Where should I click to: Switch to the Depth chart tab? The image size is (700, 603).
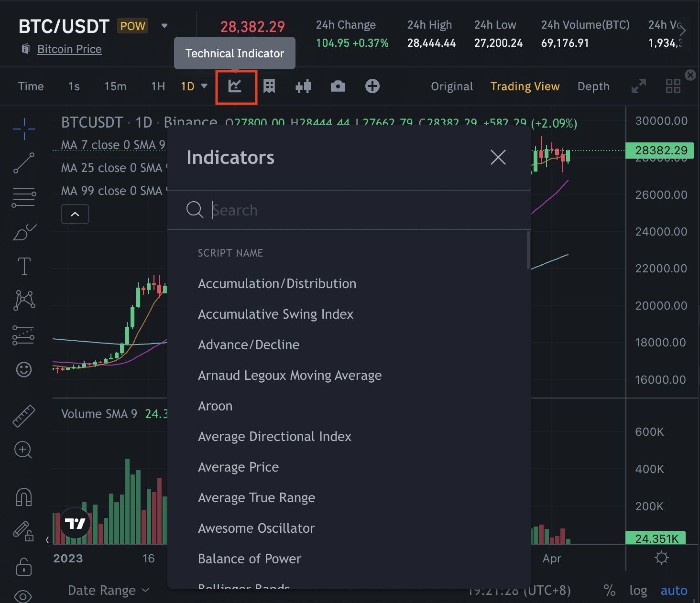(x=593, y=86)
